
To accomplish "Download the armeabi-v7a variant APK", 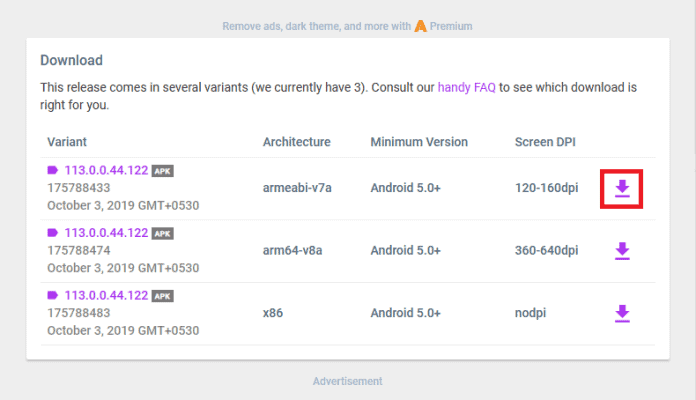I will point(622,188).
